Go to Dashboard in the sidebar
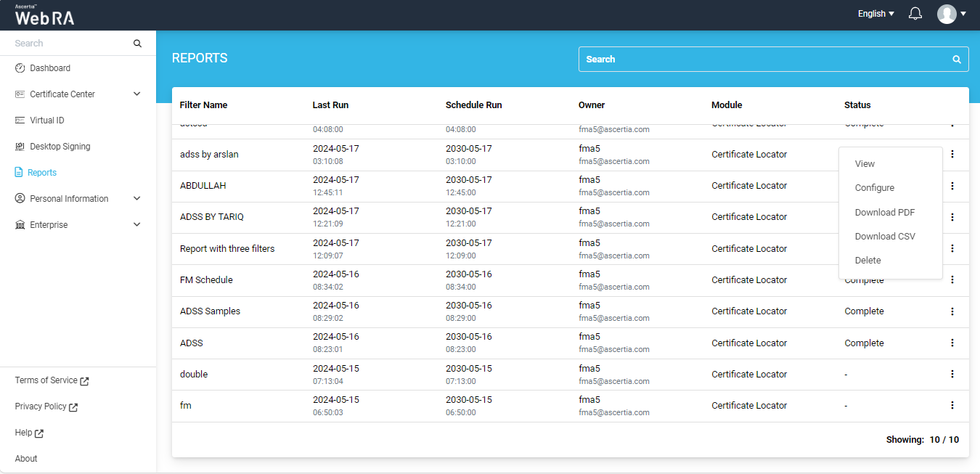Viewport: 980px width, 474px height. (x=49, y=68)
